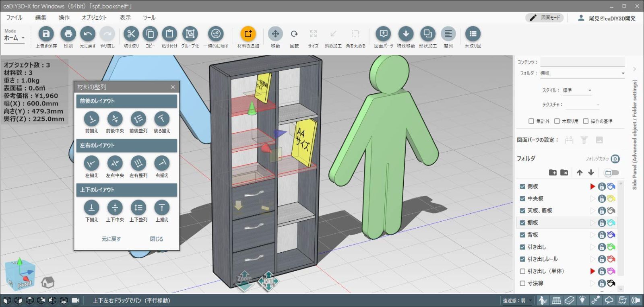644x307 pixels.
Task: Click the color icon for 中央板 folder
Action: click(611, 198)
